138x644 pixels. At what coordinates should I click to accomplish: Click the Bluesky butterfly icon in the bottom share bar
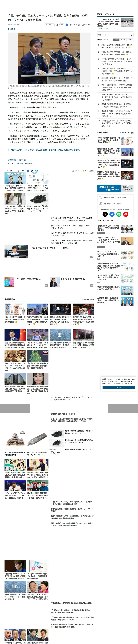point(37,171)
